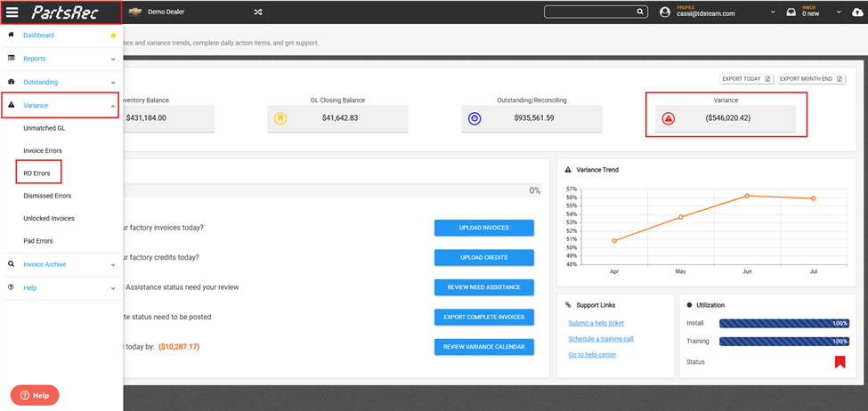The width and height of the screenshot is (868, 411).
Task: Click the Variance Trend warning icon
Action: click(x=567, y=170)
